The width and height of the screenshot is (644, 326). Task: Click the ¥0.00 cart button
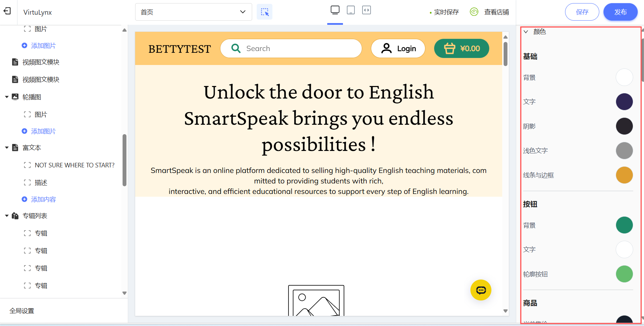(x=461, y=48)
